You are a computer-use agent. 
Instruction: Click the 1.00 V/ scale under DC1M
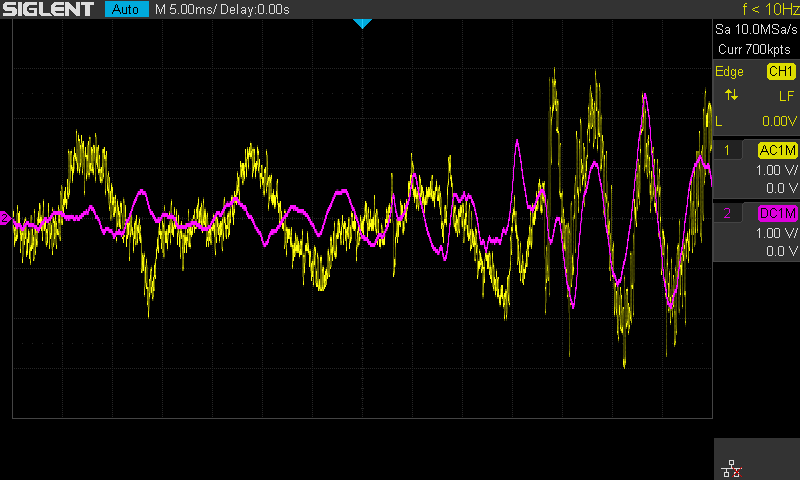pyautogui.click(x=776, y=233)
